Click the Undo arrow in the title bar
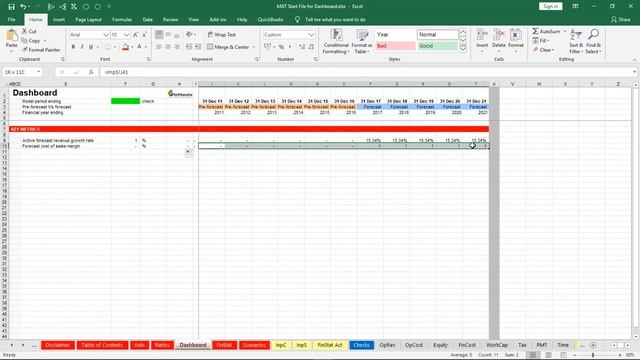 23,7
